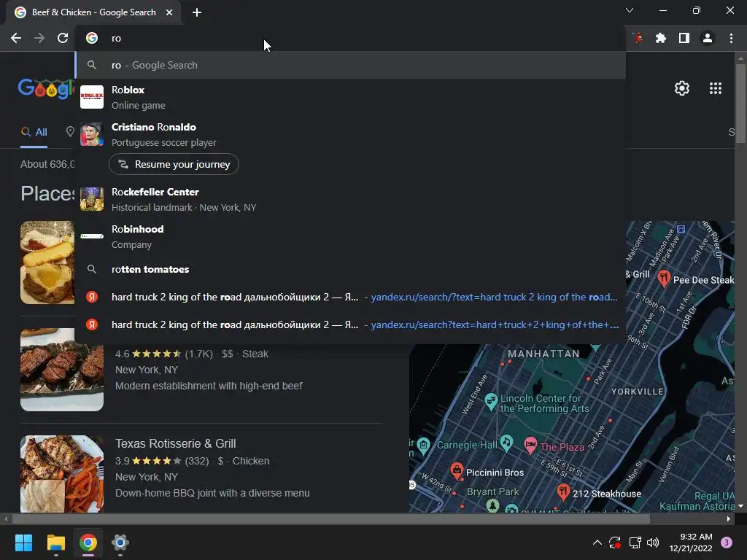Close the Beef & Chicken tab
This screenshot has height=560, width=747.
pos(169,12)
